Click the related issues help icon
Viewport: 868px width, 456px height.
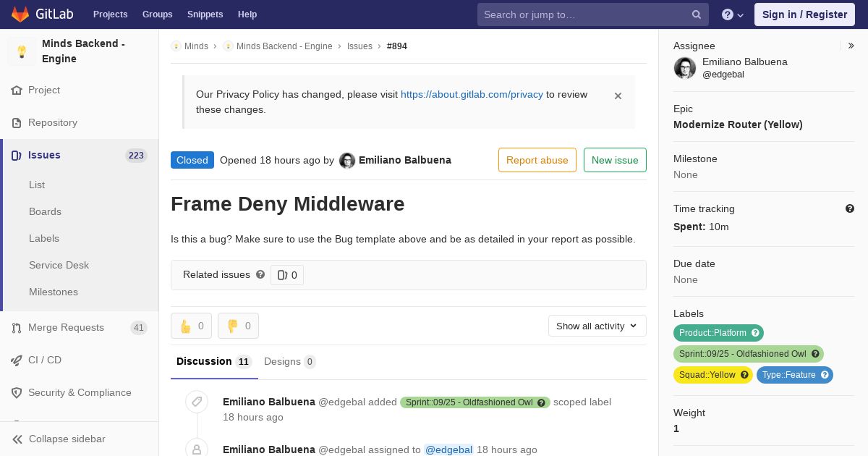pyautogui.click(x=260, y=274)
